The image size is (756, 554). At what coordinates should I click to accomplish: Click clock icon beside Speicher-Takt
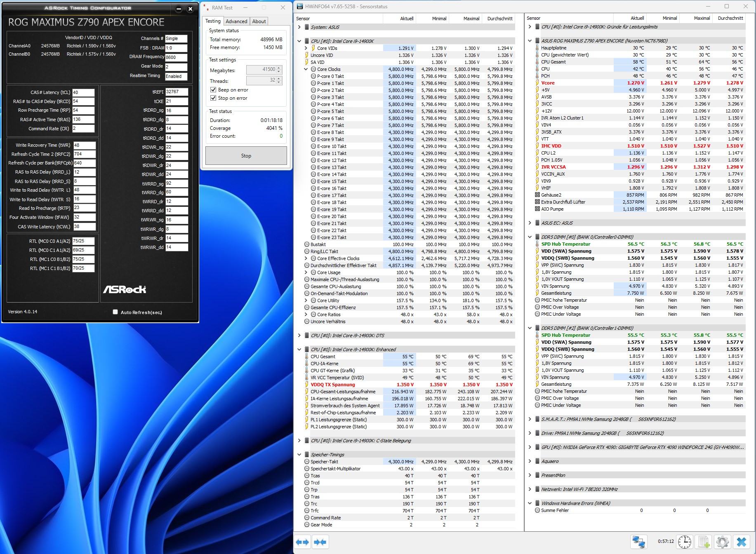pos(307,462)
